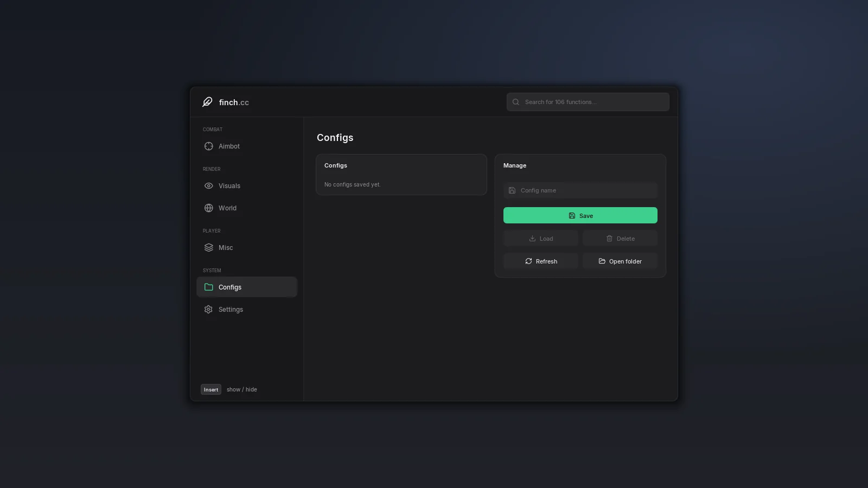Click the show / hide hint label
Screen dimensions: 868x488
tap(242, 389)
